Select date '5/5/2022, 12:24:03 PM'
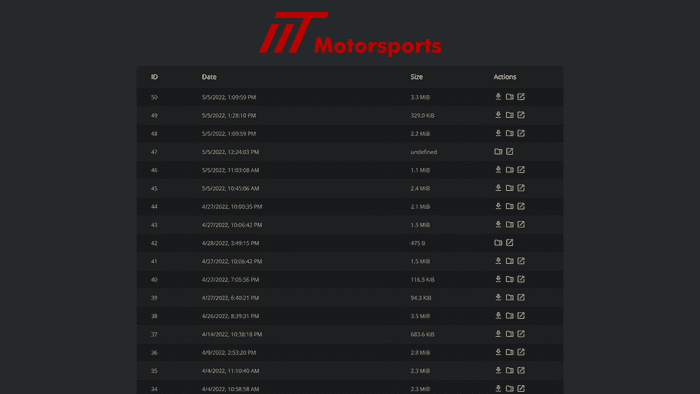Image resolution: width=700 pixels, height=394 pixels. click(230, 152)
